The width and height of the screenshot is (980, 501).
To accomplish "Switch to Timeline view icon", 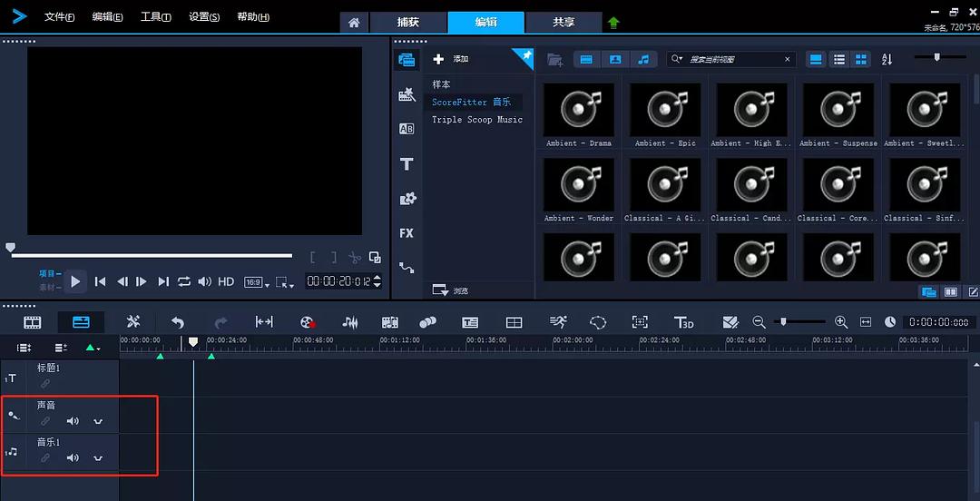I will tap(82, 322).
